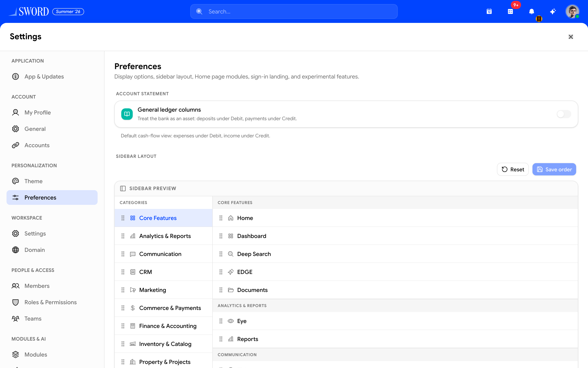Select Core Features category
Image resolution: width=588 pixels, height=368 pixels.
164,218
